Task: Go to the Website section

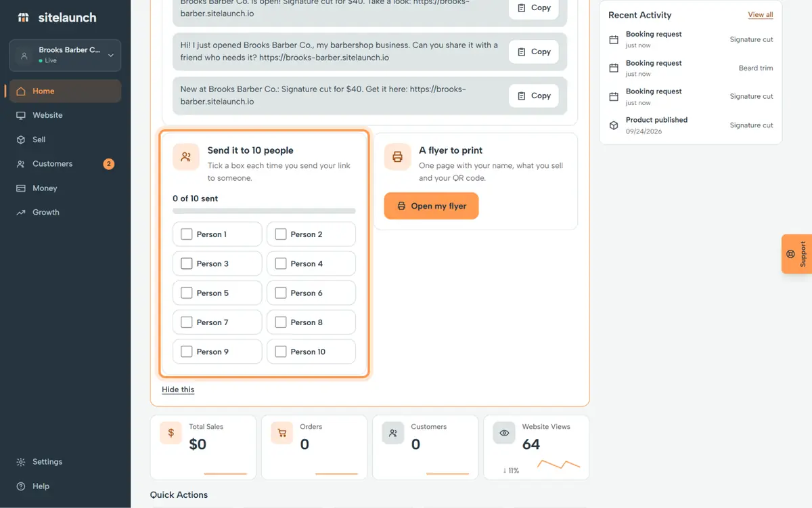Action: pos(65,116)
